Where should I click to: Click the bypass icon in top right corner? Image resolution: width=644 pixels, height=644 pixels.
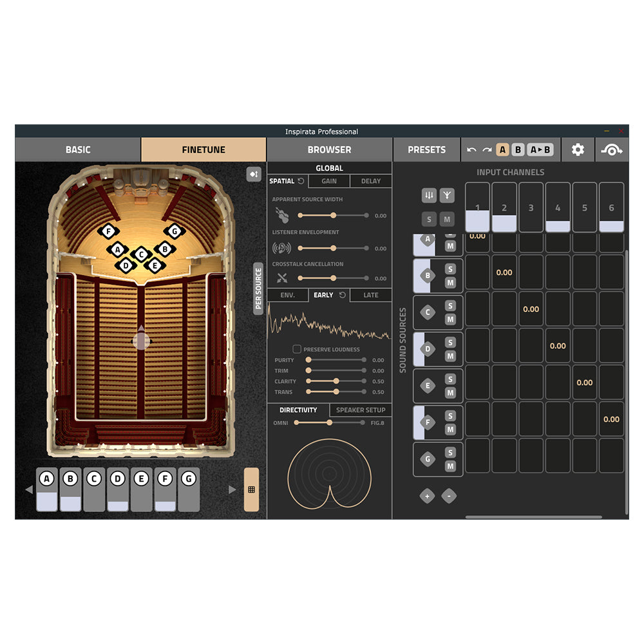611,149
